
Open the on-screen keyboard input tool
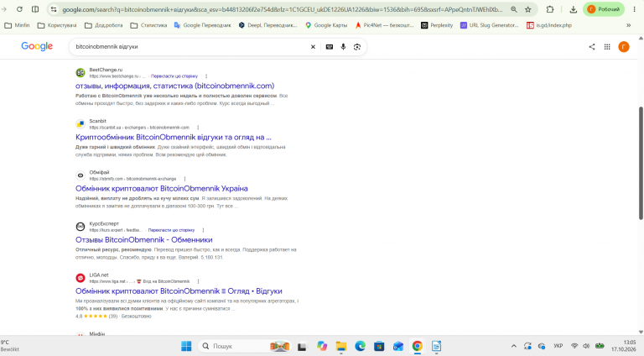330,47
